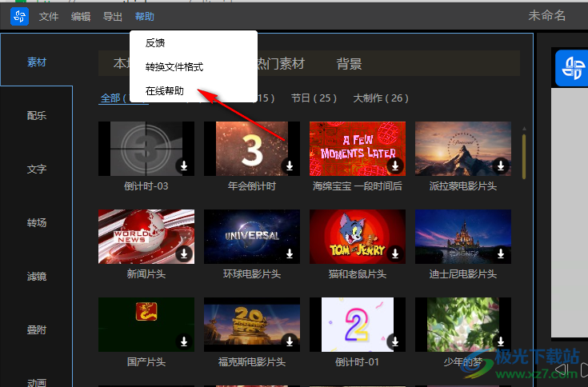
Task: Select the 倒计时-03 thumbnail
Action: 146,149
